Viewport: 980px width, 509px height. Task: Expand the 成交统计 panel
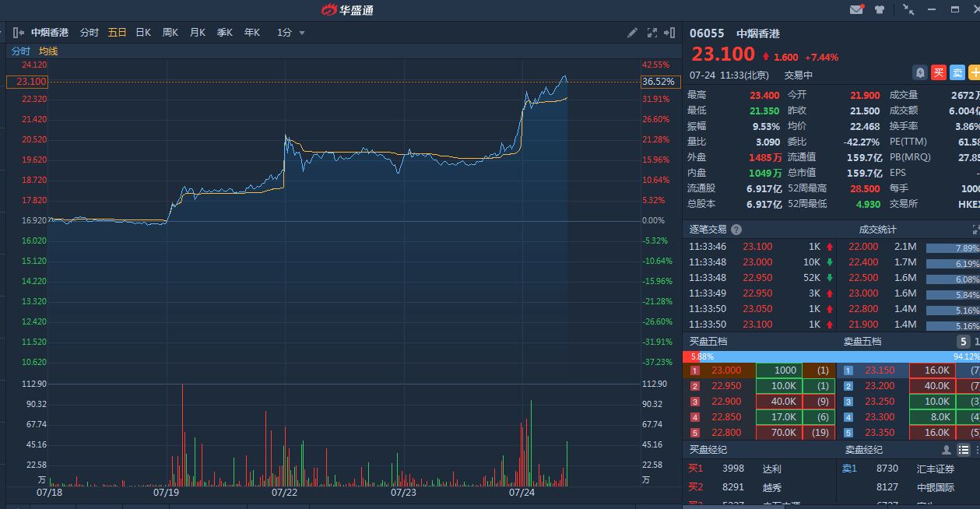(x=976, y=230)
